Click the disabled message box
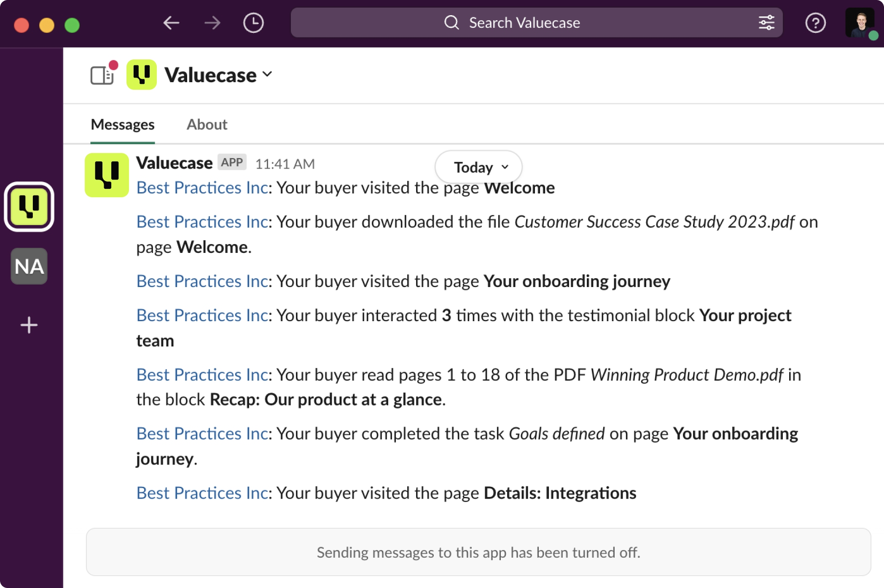This screenshot has height=588, width=884. [478, 552]
